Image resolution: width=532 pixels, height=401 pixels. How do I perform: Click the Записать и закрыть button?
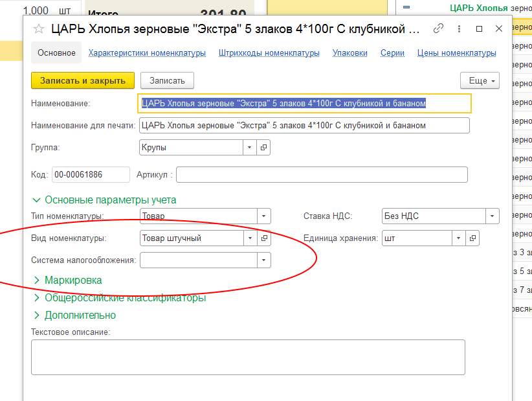83,80
